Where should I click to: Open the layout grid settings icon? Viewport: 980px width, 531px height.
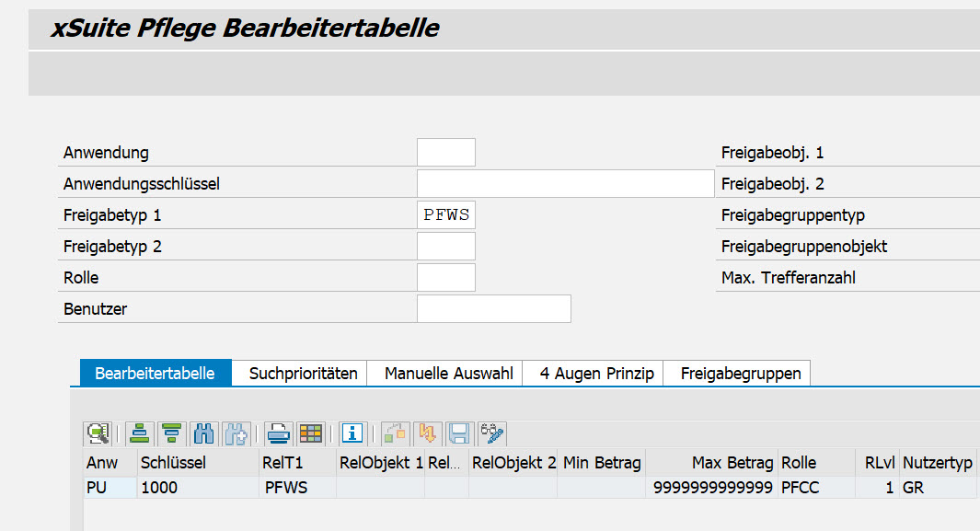tap(310, 433)
